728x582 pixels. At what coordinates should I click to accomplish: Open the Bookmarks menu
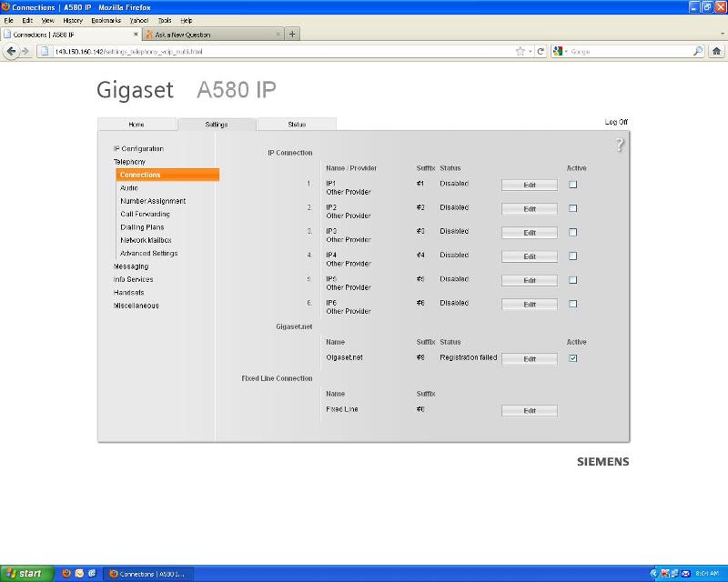[106, 20]
